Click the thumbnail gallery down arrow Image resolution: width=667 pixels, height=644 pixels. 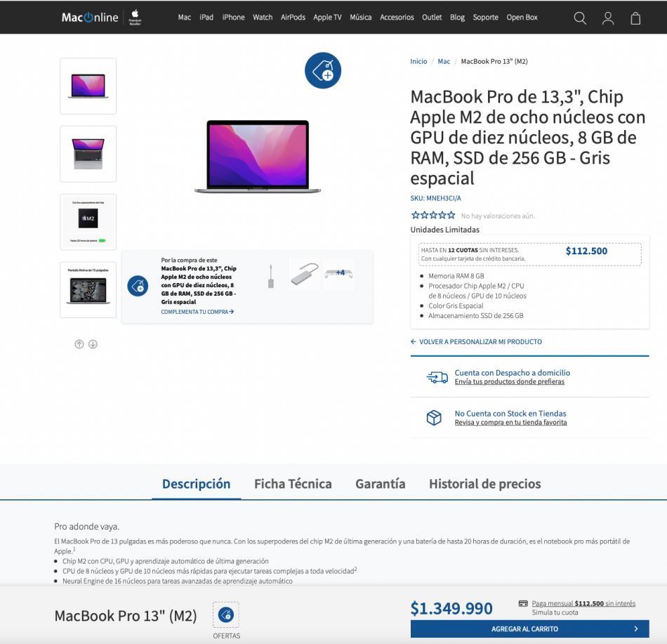pos(93,344)
